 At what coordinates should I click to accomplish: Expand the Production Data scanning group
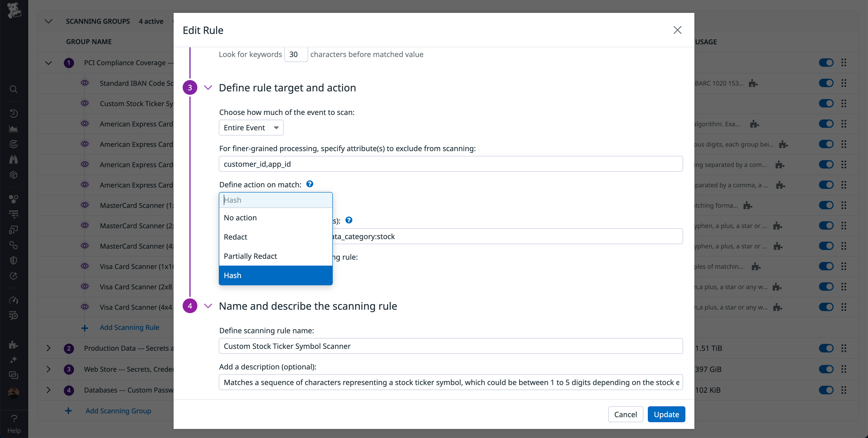coord(48,348)
